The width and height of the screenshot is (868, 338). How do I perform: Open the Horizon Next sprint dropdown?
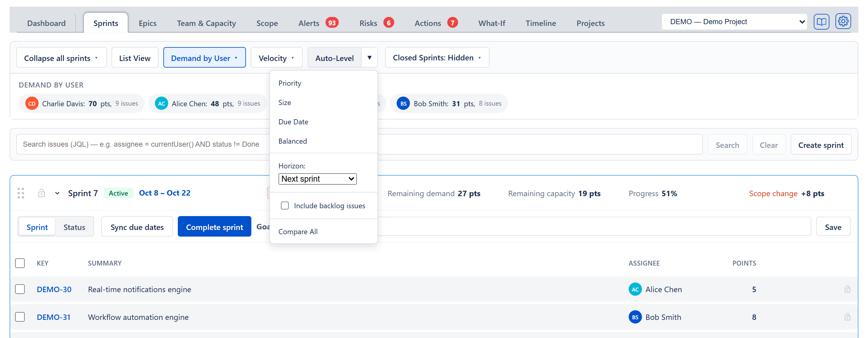(317, 179)
